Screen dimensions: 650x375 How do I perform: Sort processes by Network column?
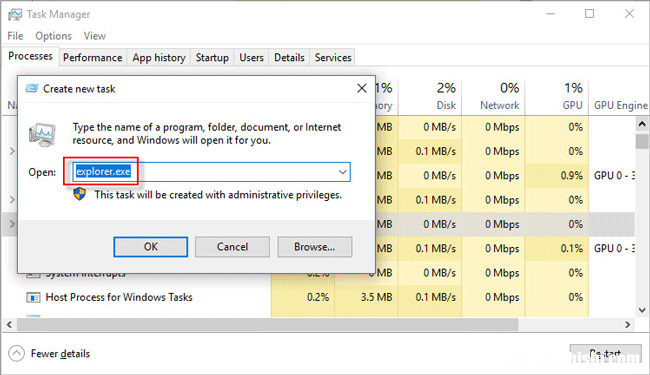click(x=493, y=96)
